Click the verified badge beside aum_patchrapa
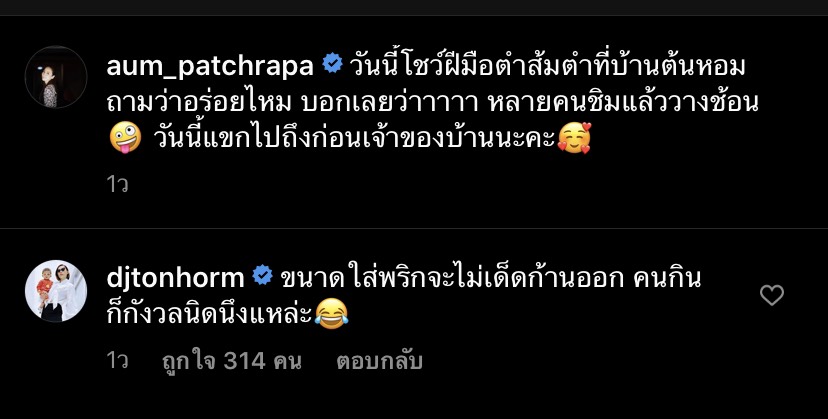Screen dimensions: 828x419 click(332, 64)
